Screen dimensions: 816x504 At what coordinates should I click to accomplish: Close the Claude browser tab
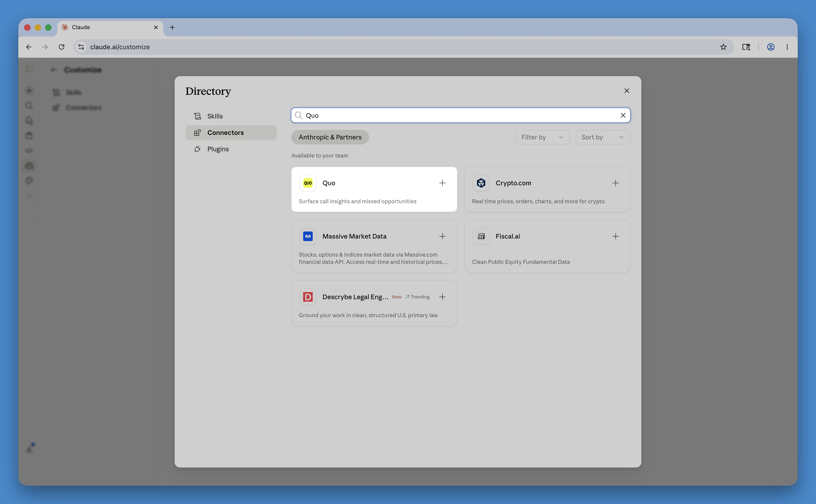click(156, 27)
